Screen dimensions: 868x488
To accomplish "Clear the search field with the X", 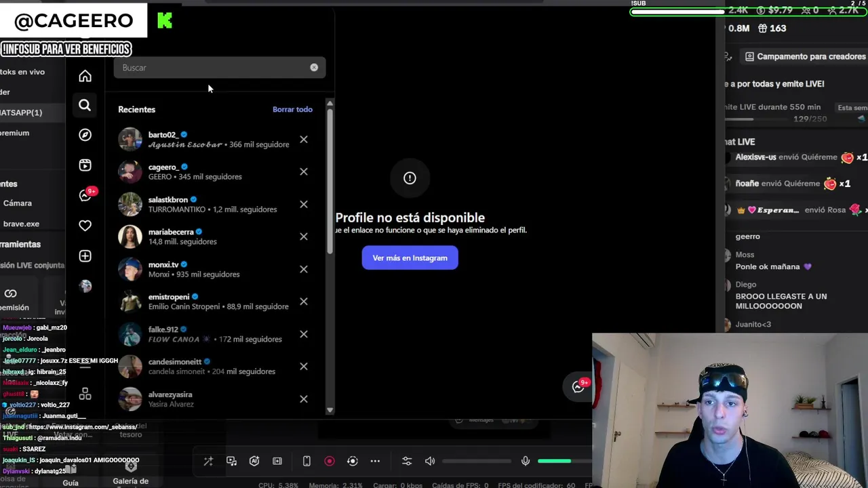I will click(314, 68).
